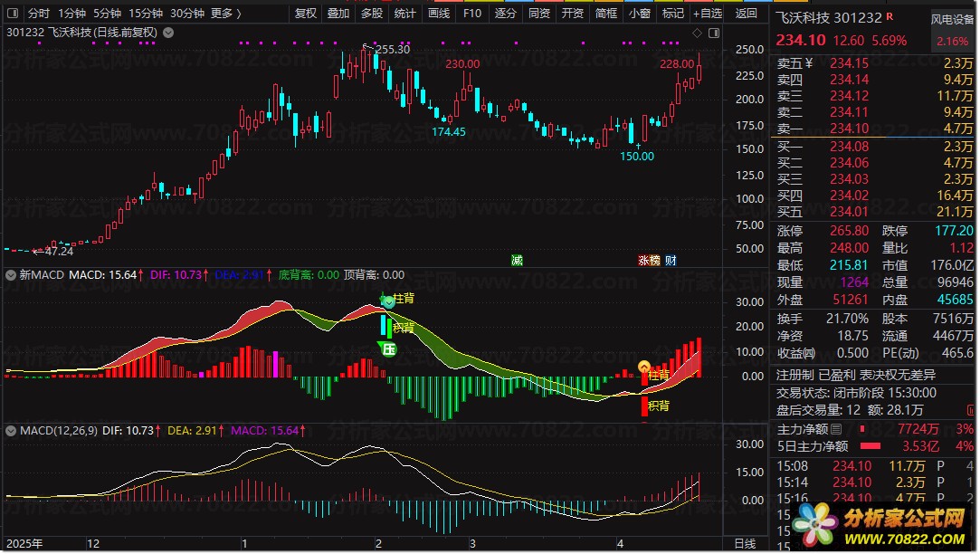Click red icon right of 盘后交易量
The height and width of the screenshot is (554, 980).
pos(971,409)
